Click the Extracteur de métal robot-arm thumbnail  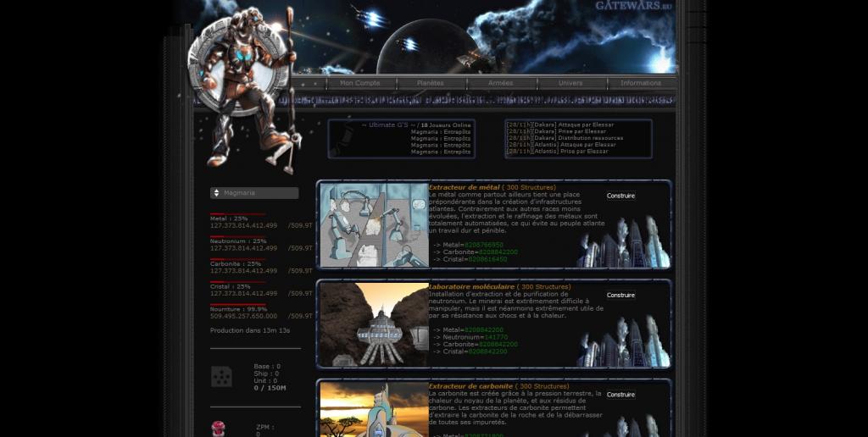[x=374, y=225]
